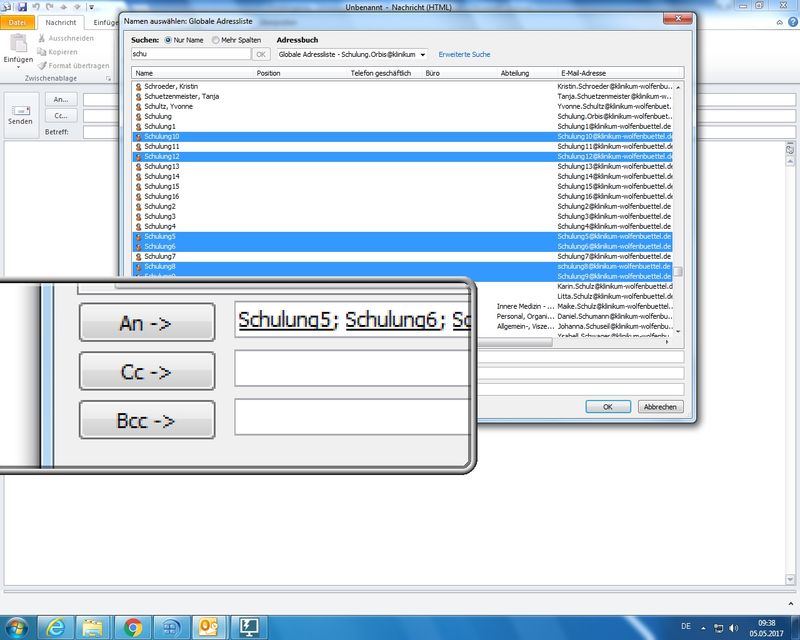Click the An... button in message window
Viewport: 800px width, 640px height.
(x=61, y=100)
